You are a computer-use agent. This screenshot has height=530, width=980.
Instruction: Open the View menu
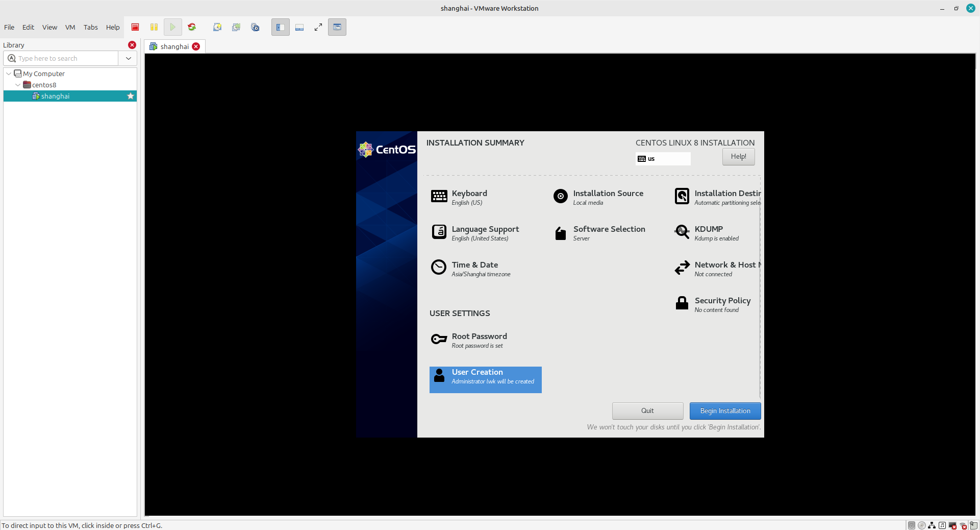49,27
